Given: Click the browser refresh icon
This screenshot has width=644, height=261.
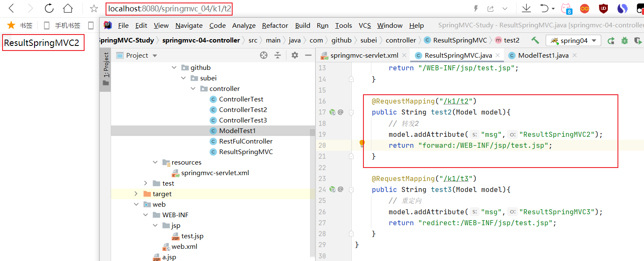Looking at the screenshot, I should (x=49, y=8).
